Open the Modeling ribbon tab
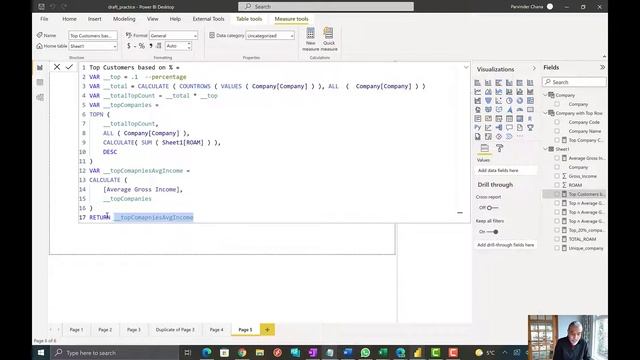This screenshot has width=640, height=360. 124,19
